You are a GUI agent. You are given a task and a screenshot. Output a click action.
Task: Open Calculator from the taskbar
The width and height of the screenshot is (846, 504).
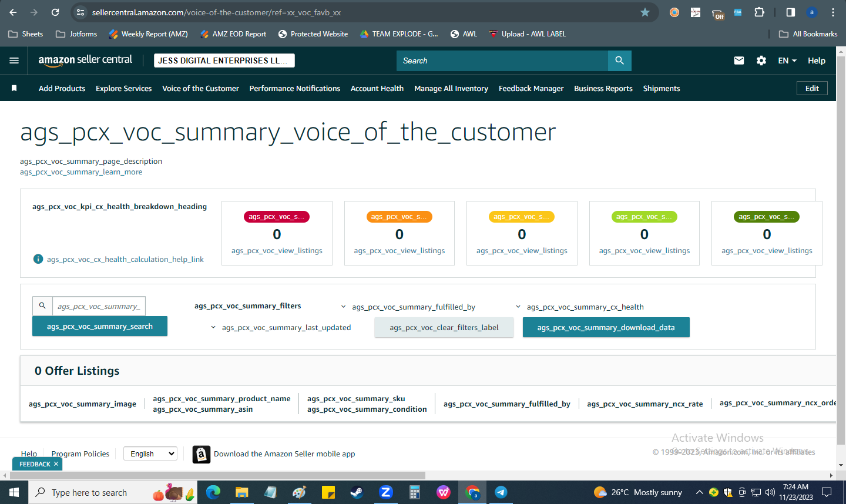(414, 492)
